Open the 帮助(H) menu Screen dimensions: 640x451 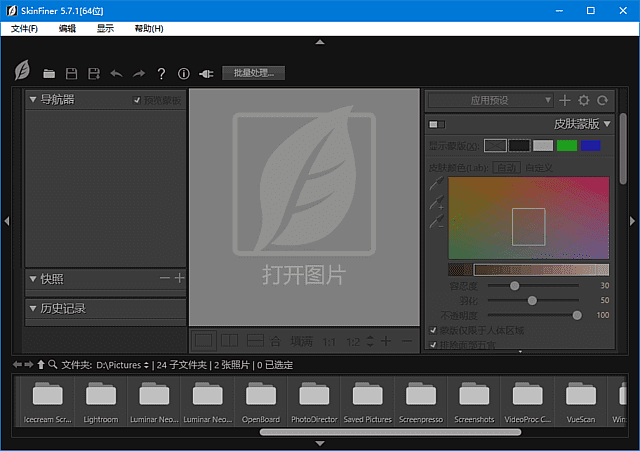[148, 29]
